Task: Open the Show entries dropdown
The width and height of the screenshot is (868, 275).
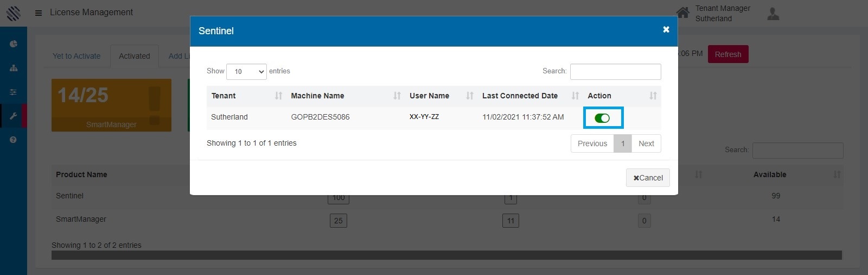Action: (x=246, y=72)
